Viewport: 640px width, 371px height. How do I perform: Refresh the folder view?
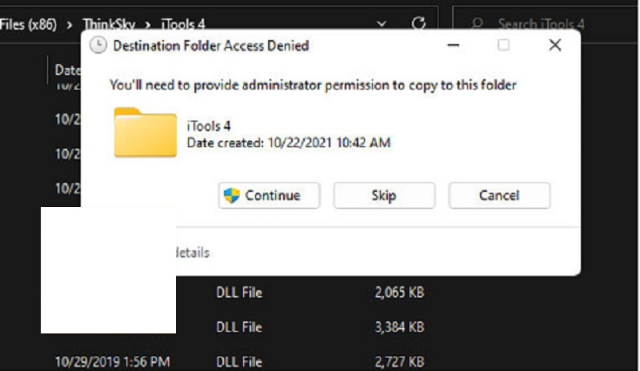click(418, 24)
